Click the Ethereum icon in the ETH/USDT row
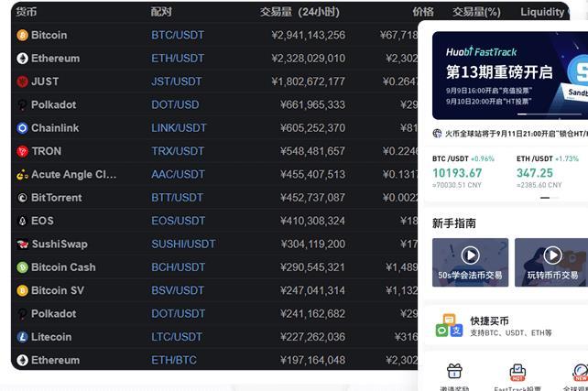 [x=23, y=59]
